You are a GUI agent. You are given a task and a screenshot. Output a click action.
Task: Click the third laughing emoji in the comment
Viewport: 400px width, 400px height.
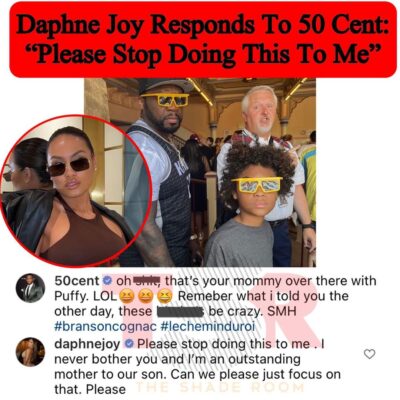point(163,296)
